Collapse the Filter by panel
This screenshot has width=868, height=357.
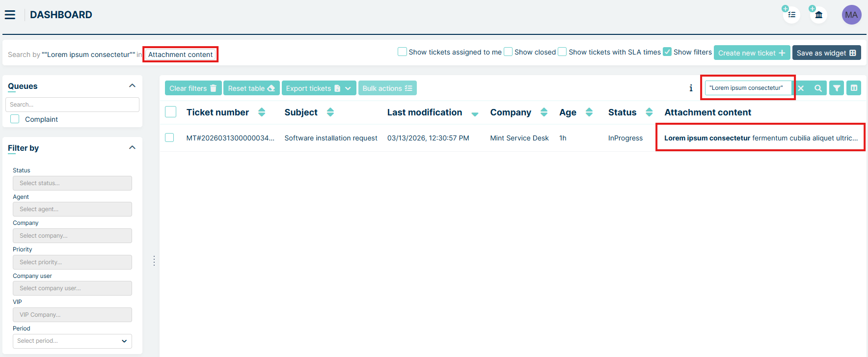(x=132, y=148)
